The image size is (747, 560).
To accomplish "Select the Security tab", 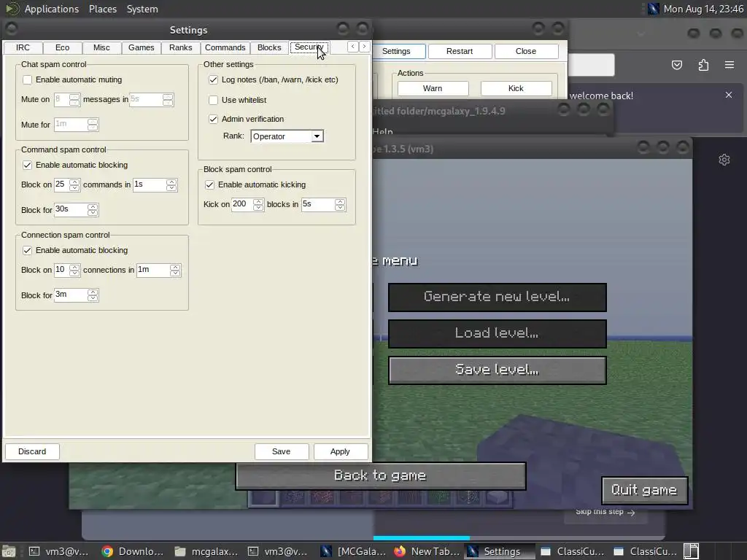I will (309, 47).
